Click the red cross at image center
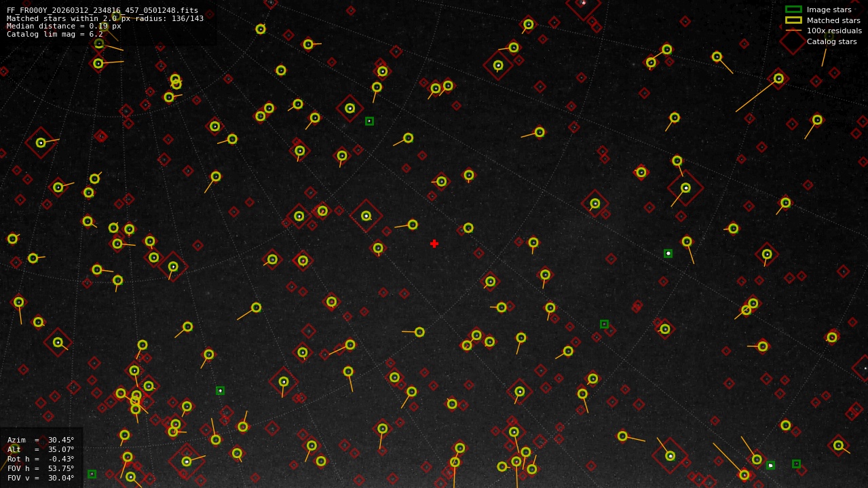Screen dimensions: 868x488 pos(434,244)
